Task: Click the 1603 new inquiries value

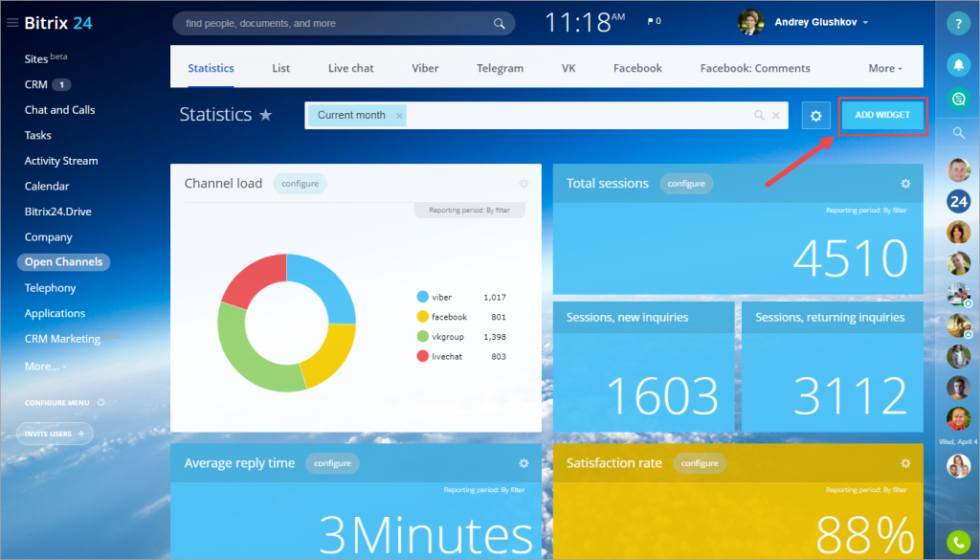Action: pyautogui.click(x=662, y=395)
